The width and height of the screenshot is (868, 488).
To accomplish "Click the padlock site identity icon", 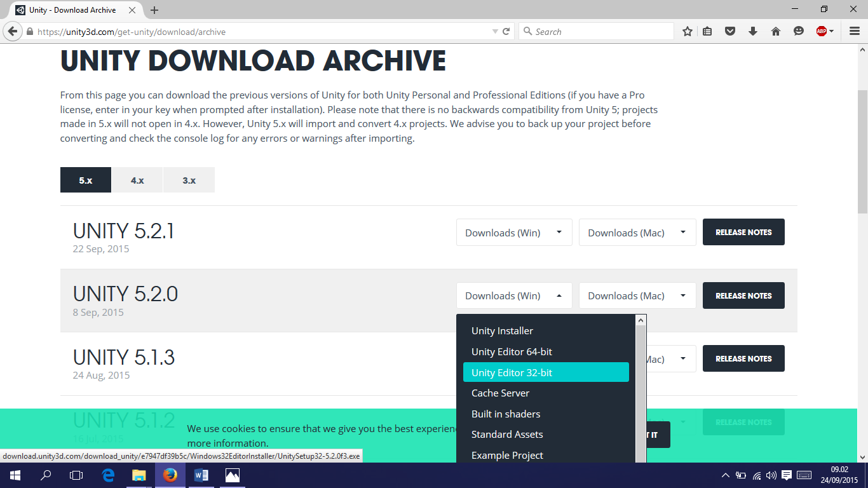I will click(x=29, y=32).
